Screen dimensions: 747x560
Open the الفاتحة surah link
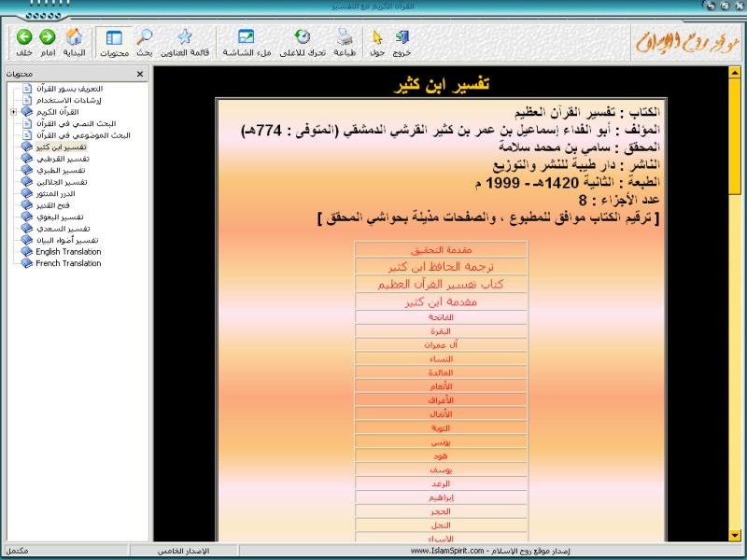pos(441,317)
